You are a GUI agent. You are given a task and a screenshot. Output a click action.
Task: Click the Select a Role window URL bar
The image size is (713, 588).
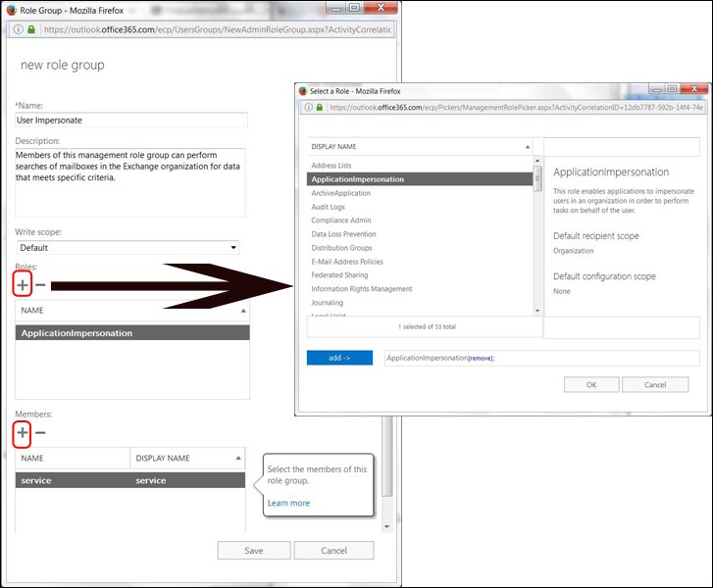(x=516, y=107)
